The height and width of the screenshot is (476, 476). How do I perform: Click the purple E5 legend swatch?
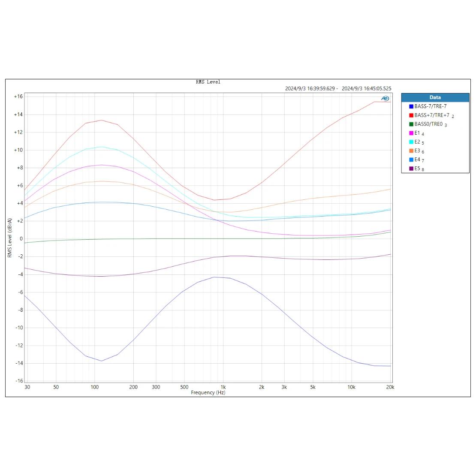(411, 169)
